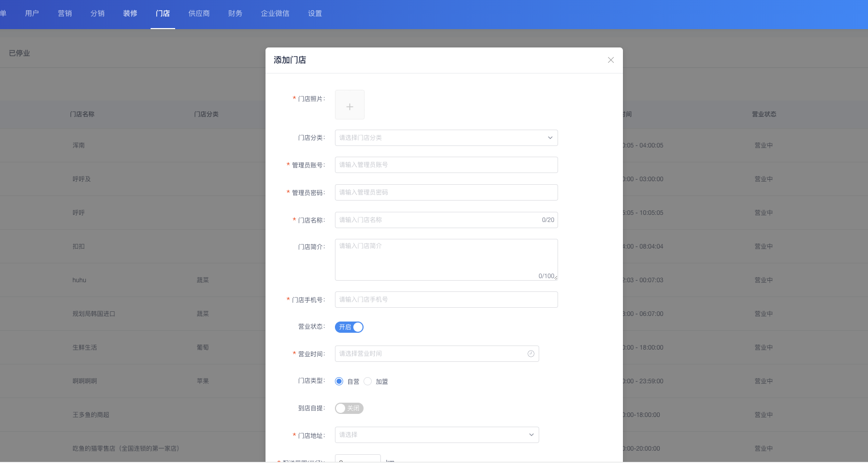868x468 pixels.
Task: Select the 自营 store type radio button
Action: point(339,381)
